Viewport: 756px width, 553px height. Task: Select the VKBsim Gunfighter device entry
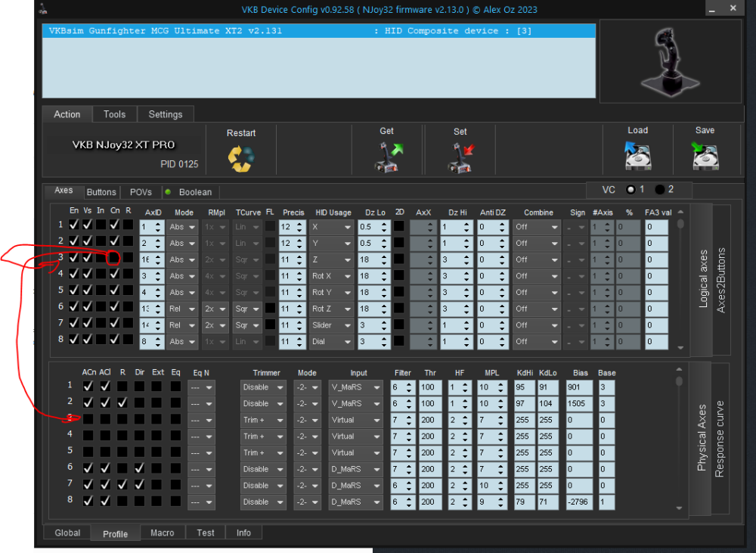tap(318, 31)
